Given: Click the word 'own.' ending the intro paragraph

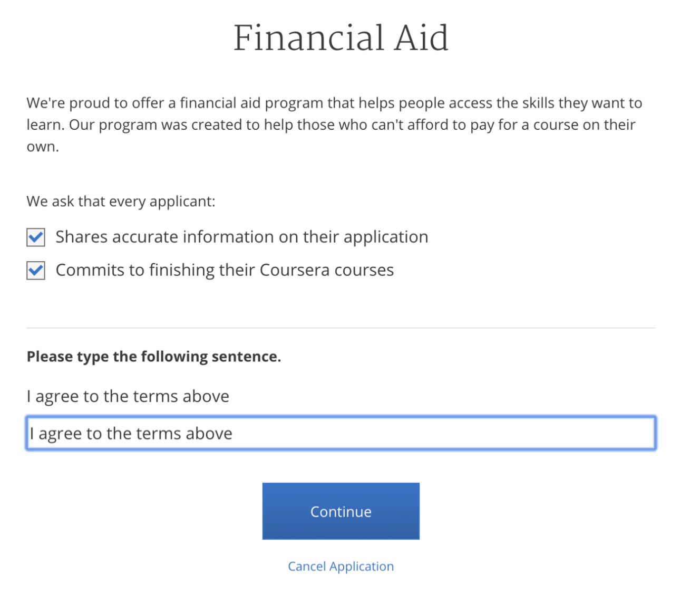Looking at the screenshot, I should [x=43, y=147].
